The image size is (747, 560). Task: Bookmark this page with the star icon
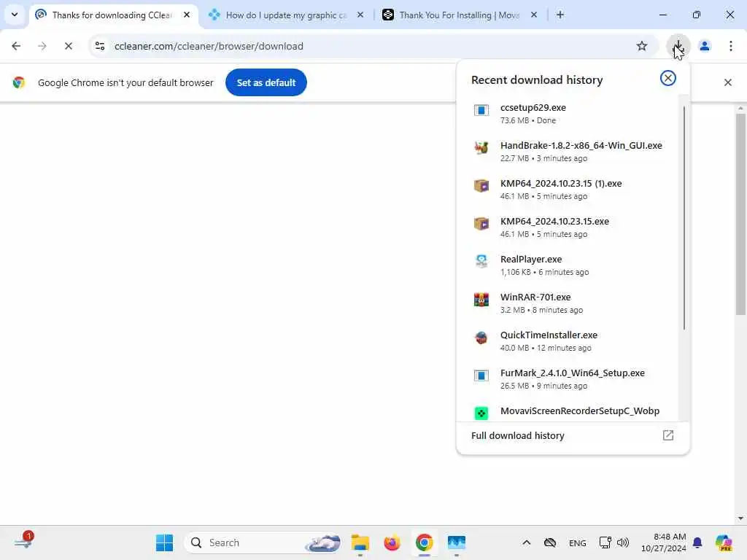[x=642, y=46]
